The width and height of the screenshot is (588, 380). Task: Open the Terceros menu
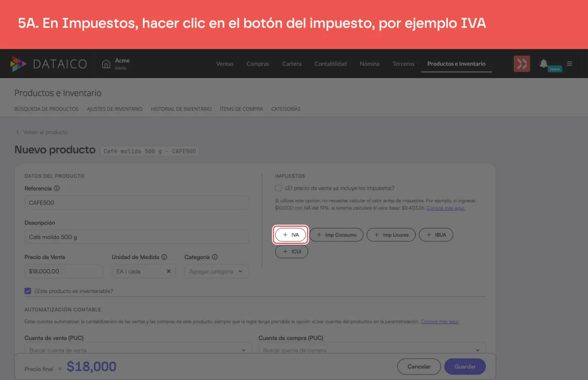click(403, 64)
